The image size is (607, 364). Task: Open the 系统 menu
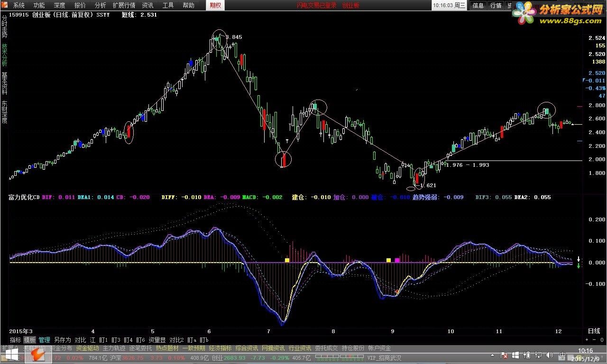(x=18, y=5)
